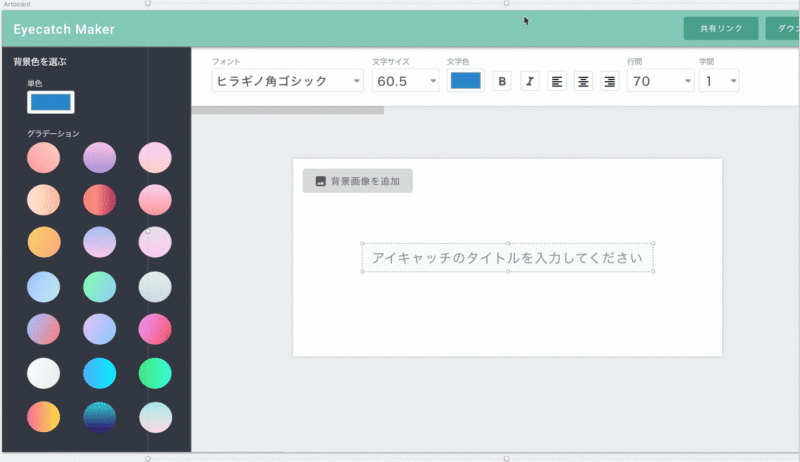
Task: Open the line spacing 70 dropdown
Action: [661, 81]
